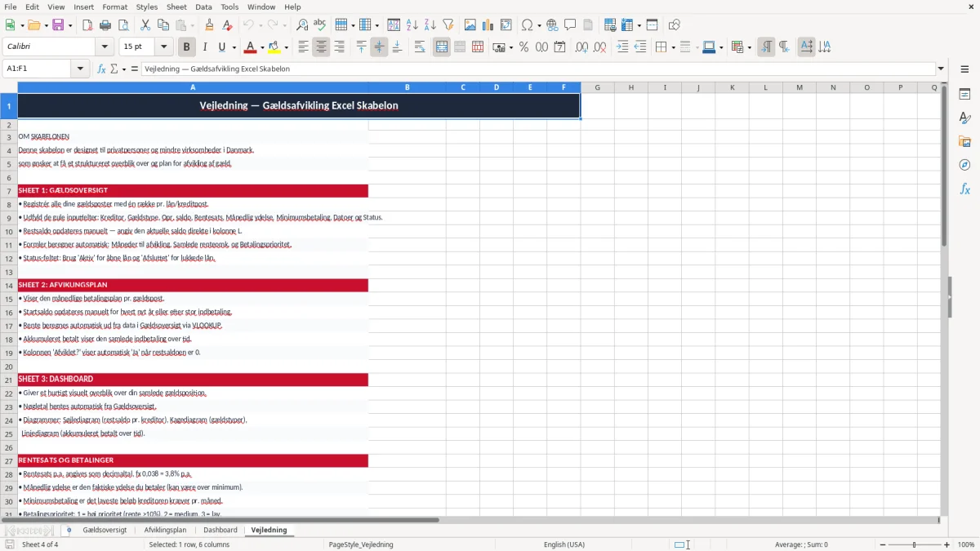
Task: Click the Export as PDF icon
Action: click(x=87, y=25)
